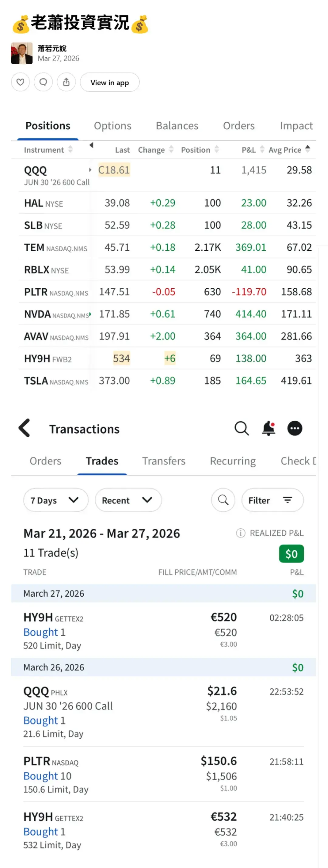328x868 pixels.
Task: Open notifications bell icon
Action: click(268, 429)
